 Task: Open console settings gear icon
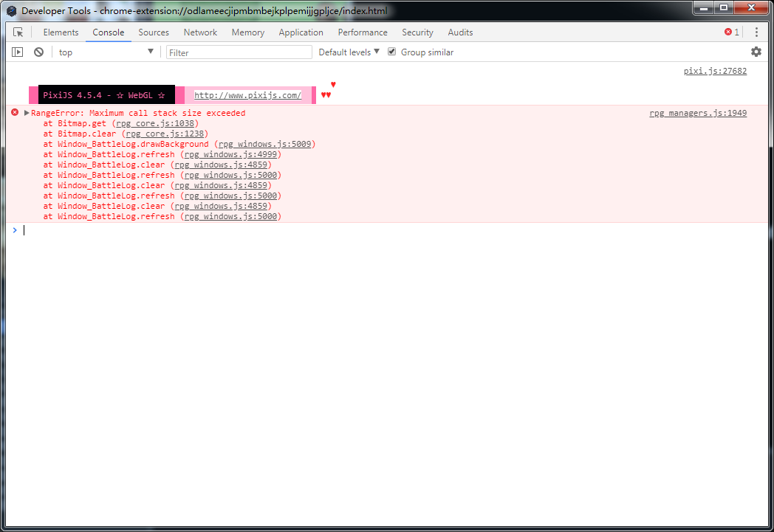click(756, 52)
